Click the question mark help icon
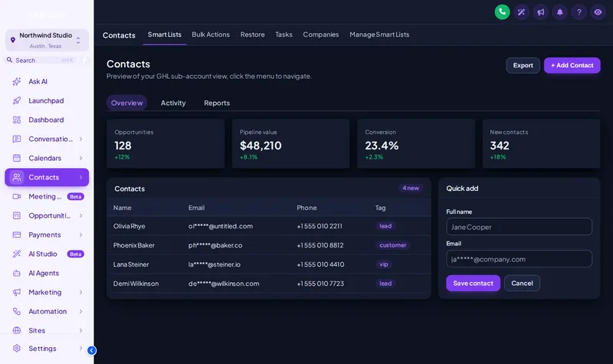 579,12
